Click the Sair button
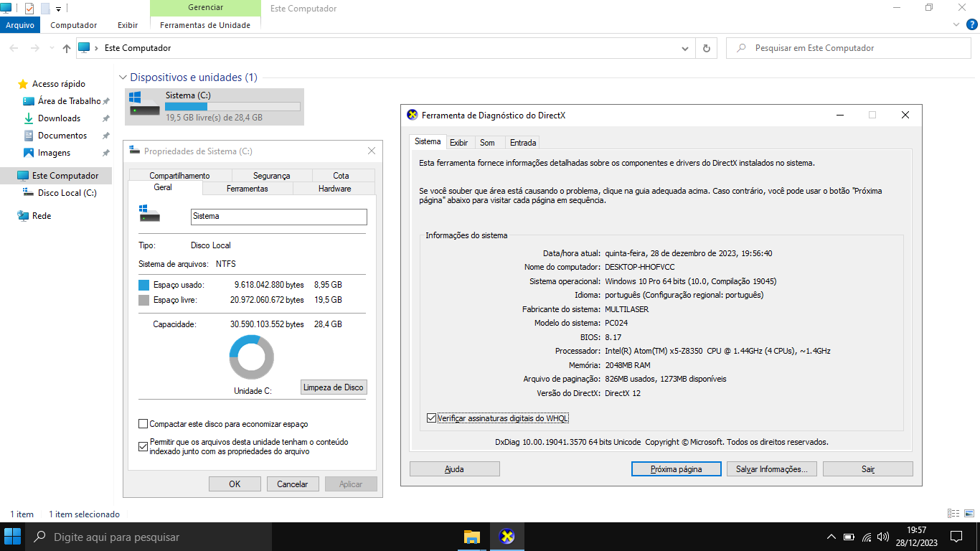Screen dimensions: 980x551 (868, 469)
